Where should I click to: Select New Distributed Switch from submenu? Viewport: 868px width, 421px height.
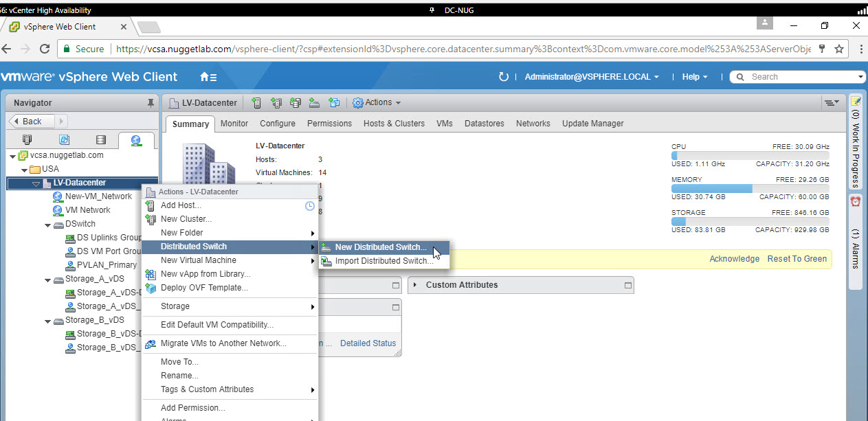pyautogui.click(x=380, y=247)
